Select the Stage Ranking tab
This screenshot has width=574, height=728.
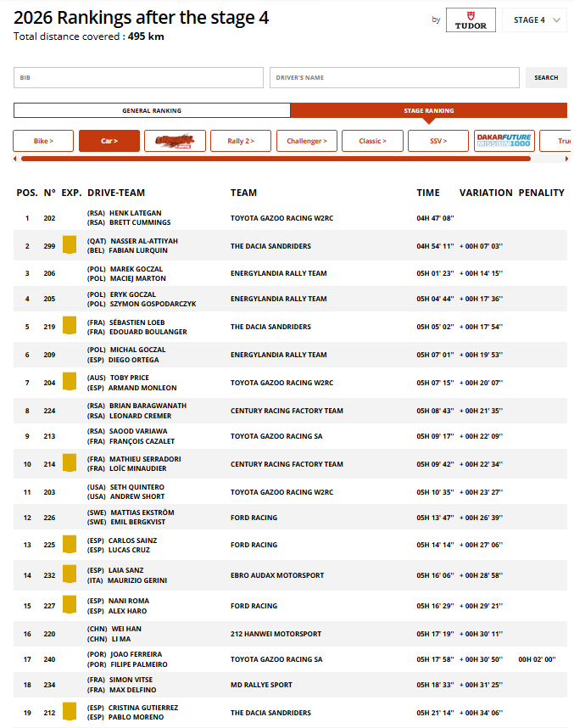pos(429,110)
